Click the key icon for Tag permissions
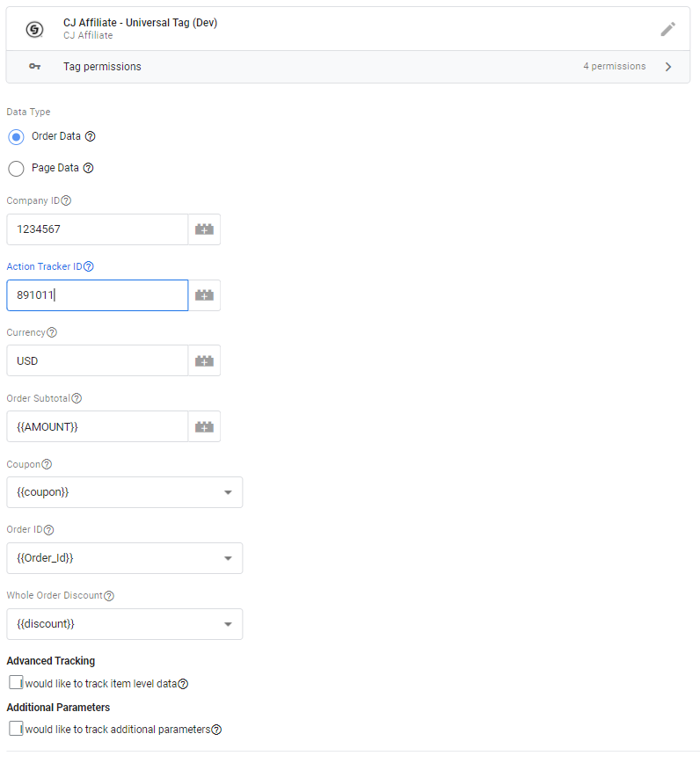This screenshot has width=700, height=763. click(33, 66)
